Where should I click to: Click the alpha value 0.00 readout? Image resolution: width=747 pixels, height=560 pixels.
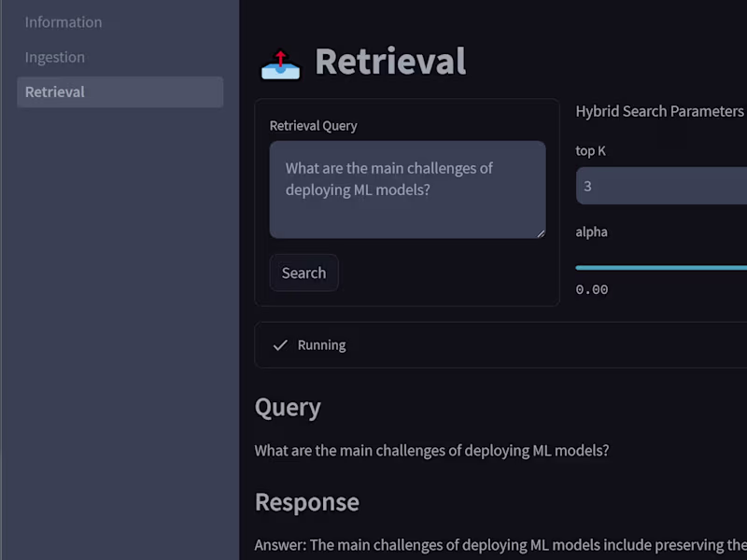click(592, 289)
